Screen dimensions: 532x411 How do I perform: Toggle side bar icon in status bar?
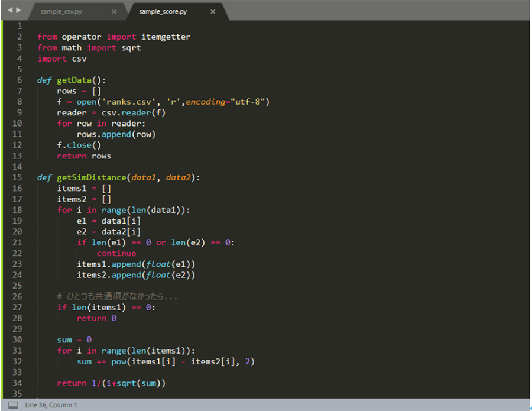(x=13, y=405)
